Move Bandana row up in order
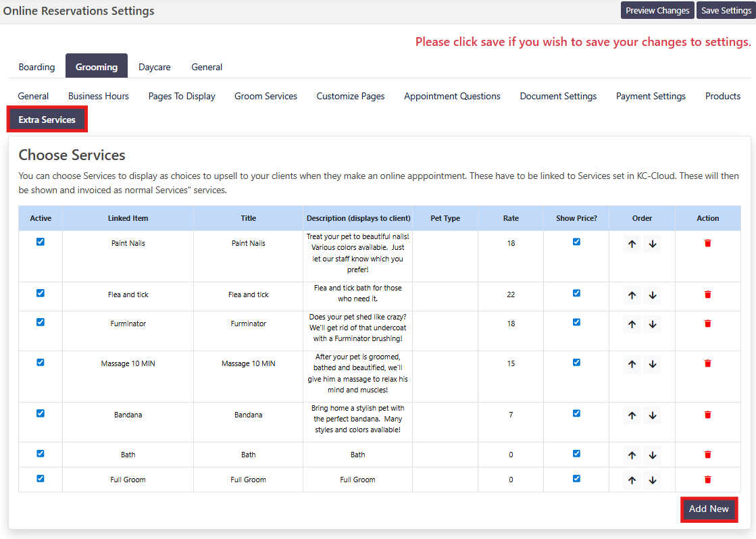 tap(632, 415)
